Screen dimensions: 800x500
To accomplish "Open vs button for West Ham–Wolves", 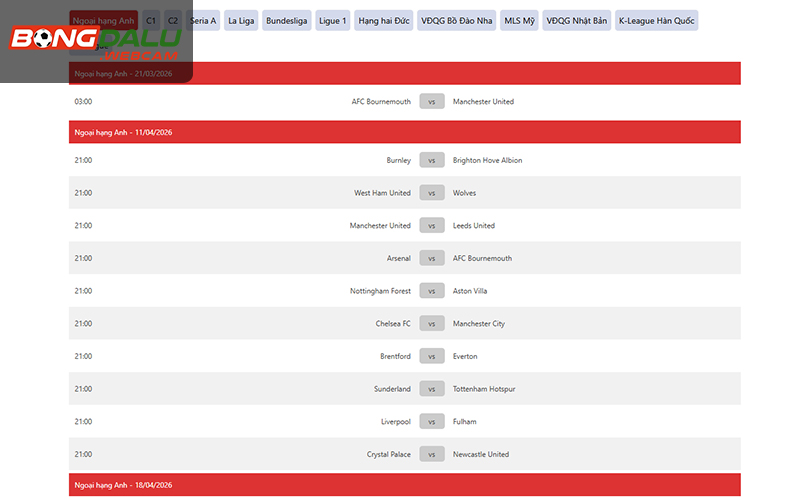I will click(x=432, y=193).
